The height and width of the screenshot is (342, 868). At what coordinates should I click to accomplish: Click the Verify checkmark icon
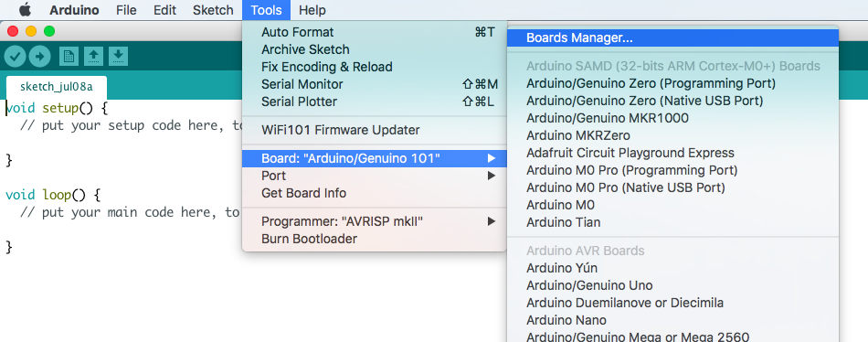(x=15, y=56)
